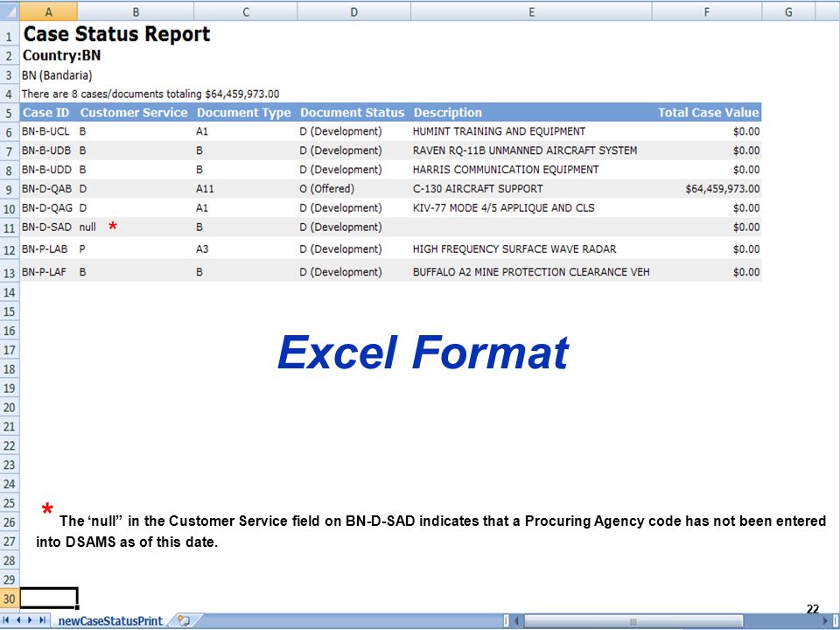Click the Case Status Report title cell
This screenshot has width=840, height=630.
point(116,34)
